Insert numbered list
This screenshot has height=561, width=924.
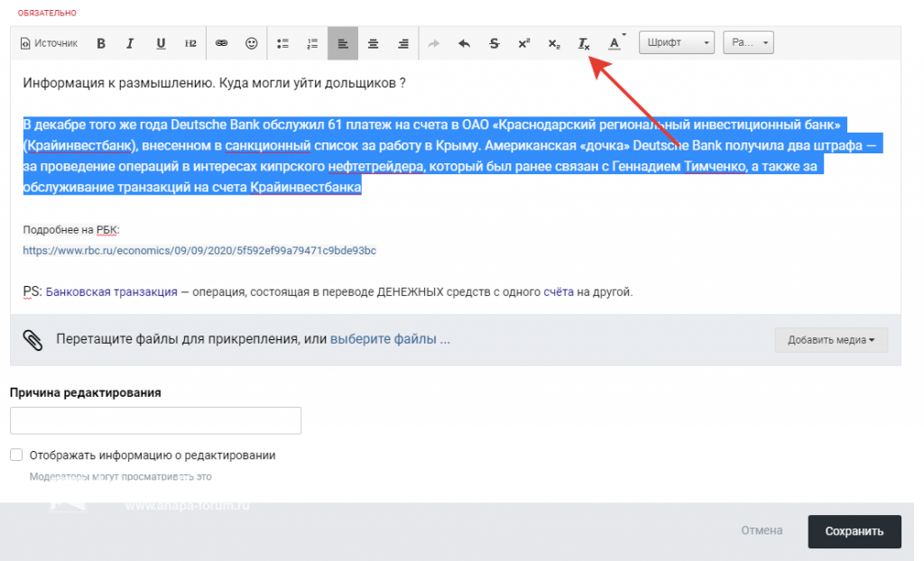pyautogui.click(x=313, y=43)
